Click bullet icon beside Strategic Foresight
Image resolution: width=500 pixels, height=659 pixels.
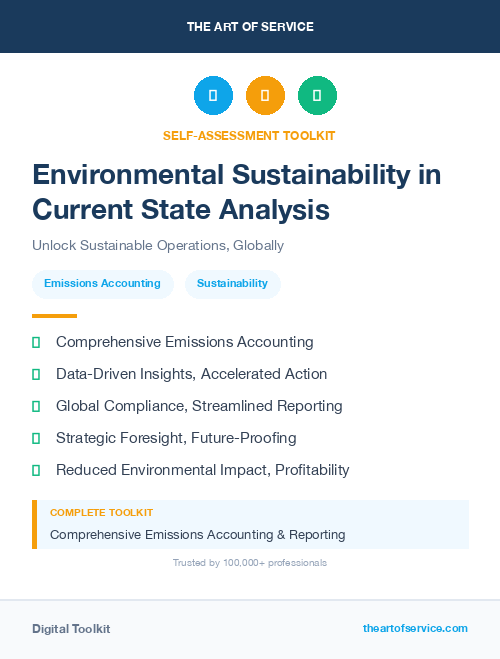pos(36,438)
